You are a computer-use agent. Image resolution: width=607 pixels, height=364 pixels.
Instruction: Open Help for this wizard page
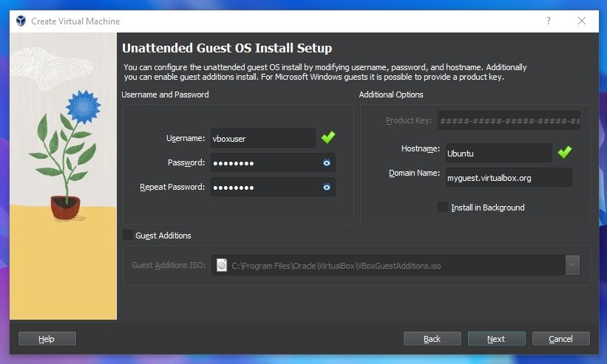(47, 338)
